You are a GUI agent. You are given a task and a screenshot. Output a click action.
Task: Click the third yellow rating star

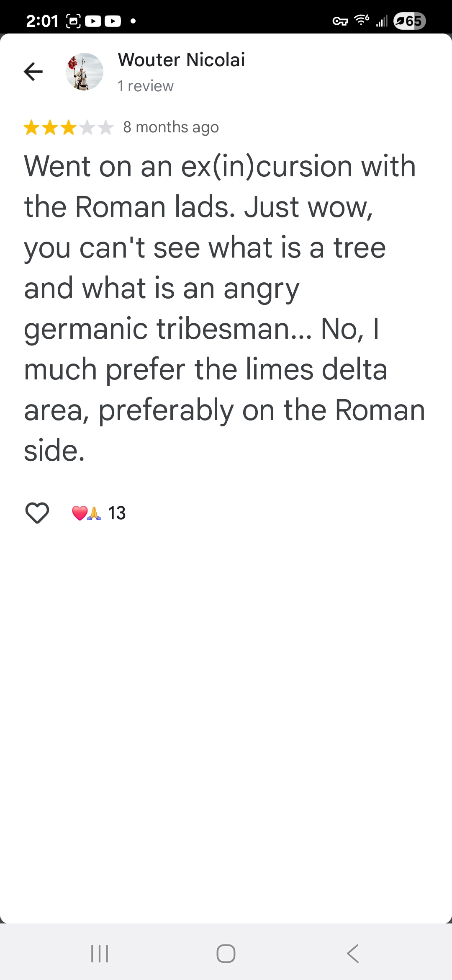point(69,127)
